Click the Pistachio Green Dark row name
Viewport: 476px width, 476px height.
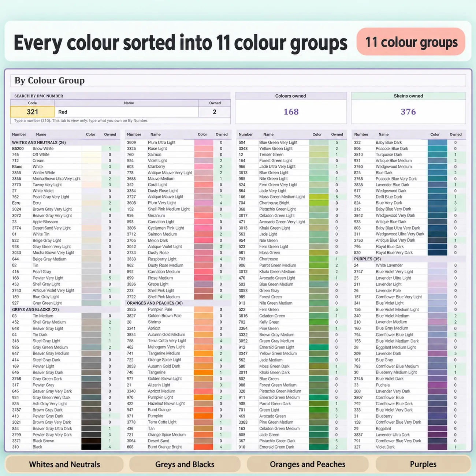coord(277,441)
